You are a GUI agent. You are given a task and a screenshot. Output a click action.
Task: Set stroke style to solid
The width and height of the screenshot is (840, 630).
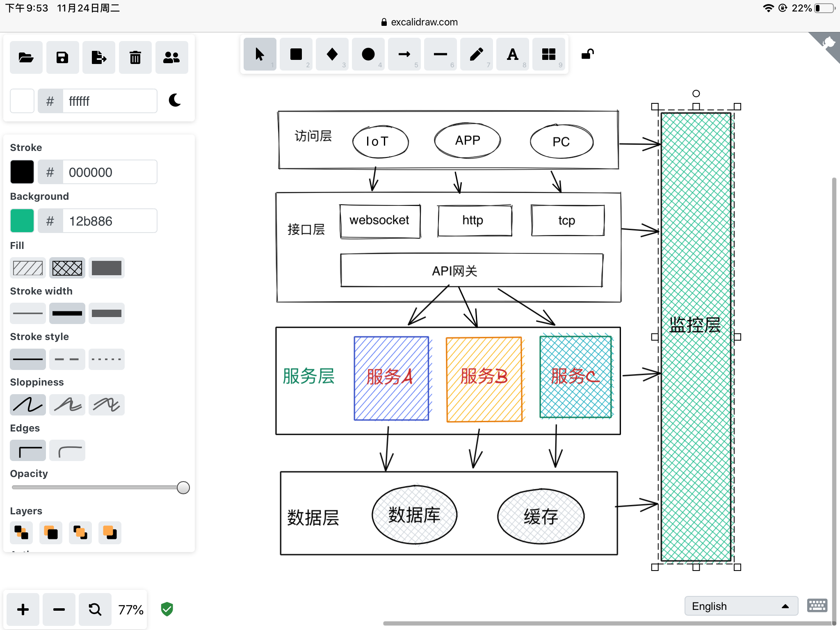click(x=28, y=359)
